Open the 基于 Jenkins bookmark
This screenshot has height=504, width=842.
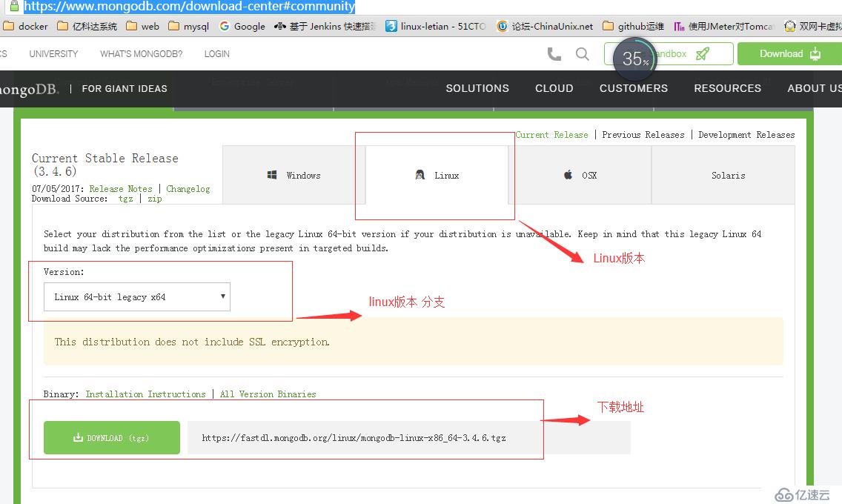tap(325, 26)
